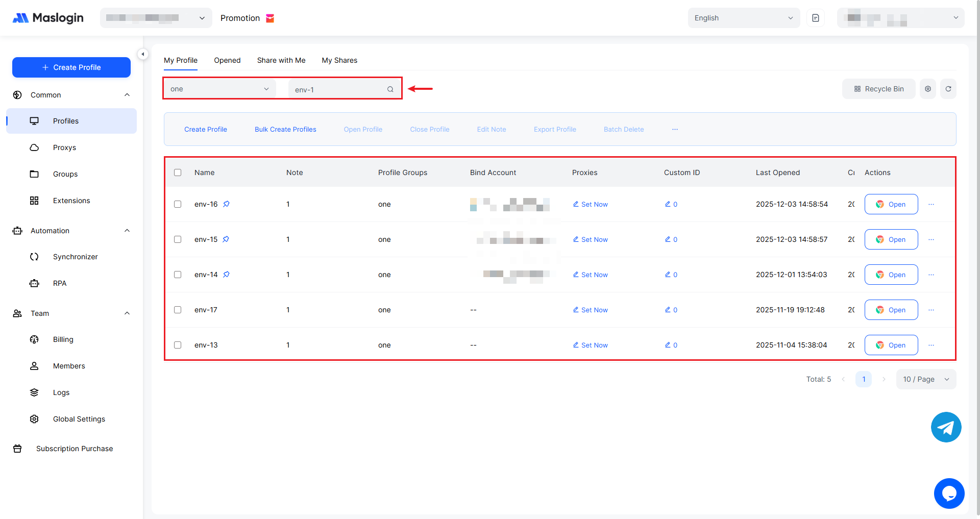Collapse the sidebar with the arrow icon
The image size is (980, 519).
(x=143, y=54)
